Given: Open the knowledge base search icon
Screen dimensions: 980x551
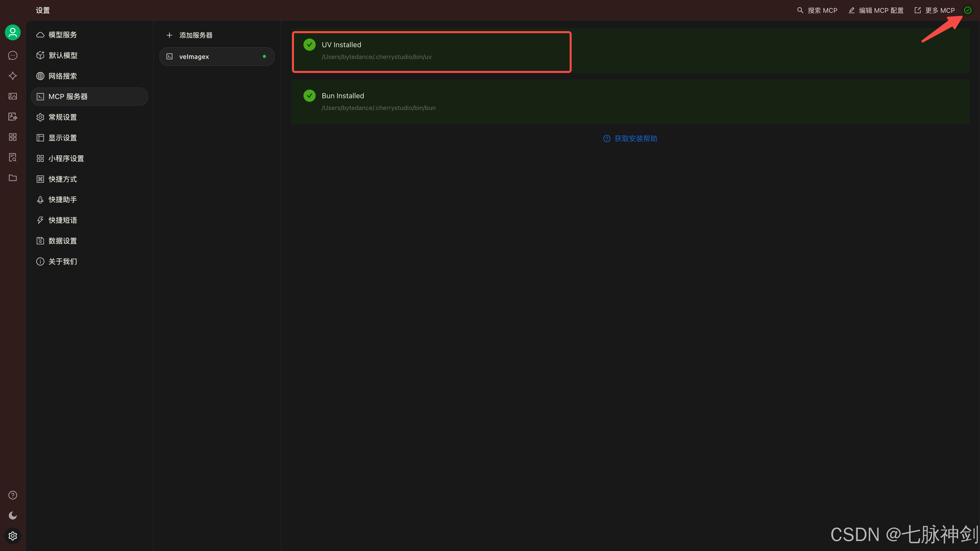Looking at the screenshot, I should point(13,157).
